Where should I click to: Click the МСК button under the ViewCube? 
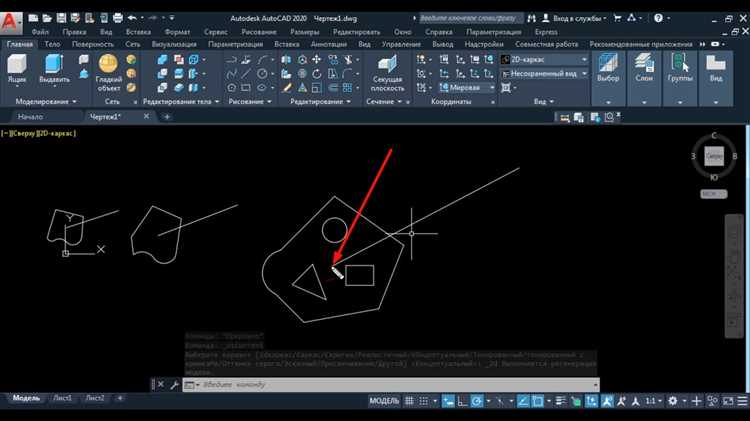[x=714, y=194]
